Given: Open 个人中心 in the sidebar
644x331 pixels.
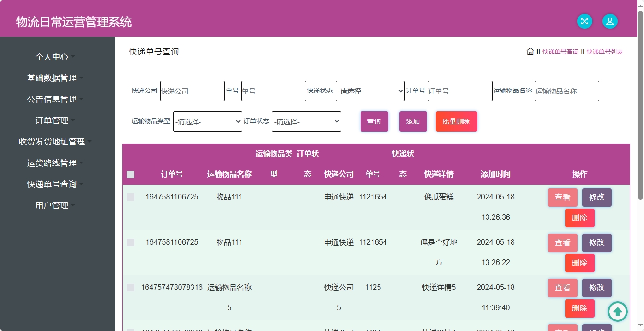Looking at the screenshot, I should click(52, 56).
